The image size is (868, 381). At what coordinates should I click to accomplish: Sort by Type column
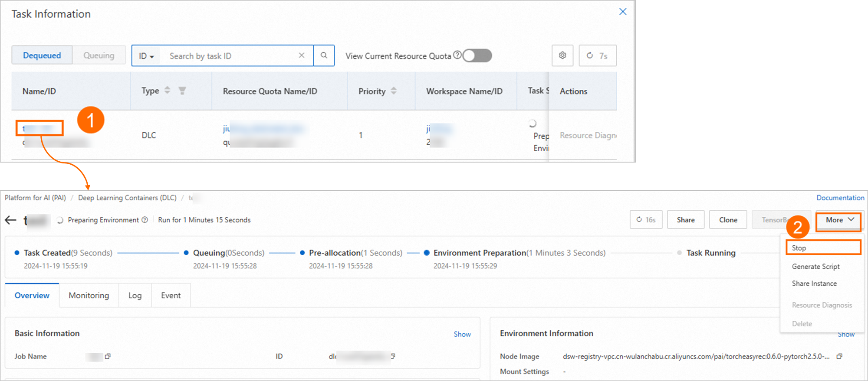pyautogui.click(x=167, y=91)
